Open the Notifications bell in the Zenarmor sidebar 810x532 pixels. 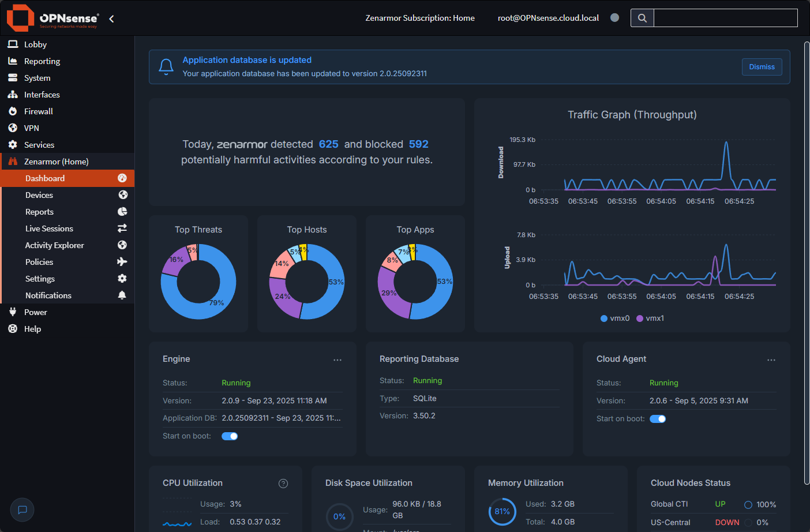[122, 295]
